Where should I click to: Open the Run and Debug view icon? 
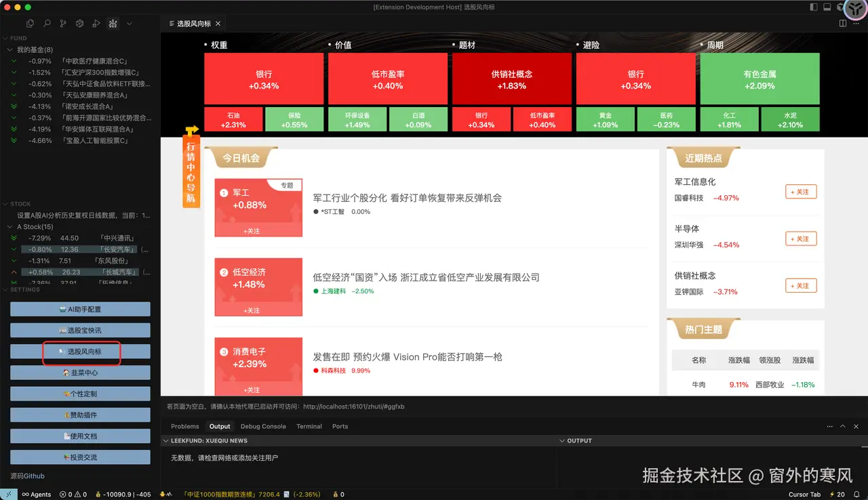tap(98, 22)
